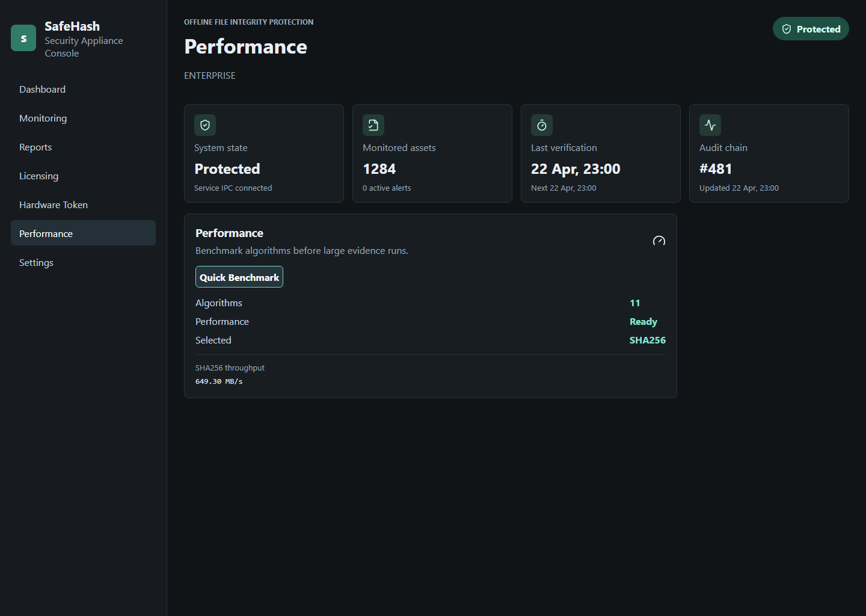The image size is (866, 616).
Task: Click the green S avatar in the sidebar
Action: [23, 37]
